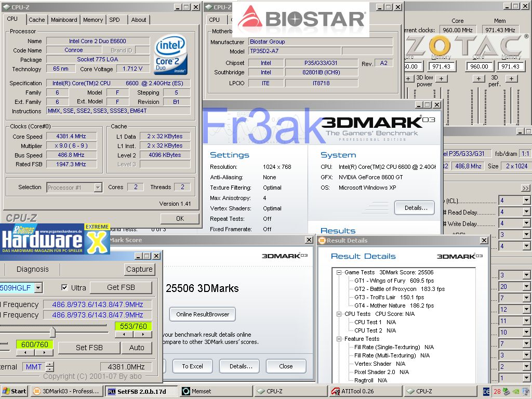Select the Vertex Shader tree row

click(380, 364)
